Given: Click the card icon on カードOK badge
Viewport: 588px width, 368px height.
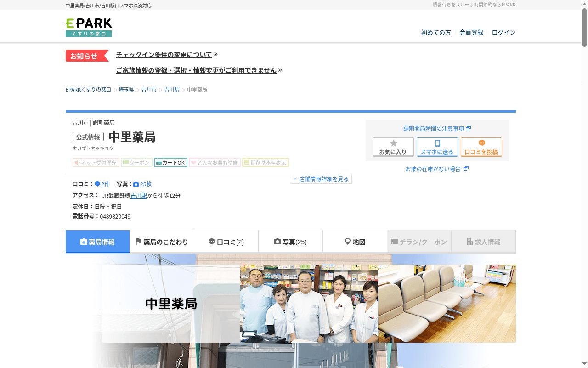Looking at the screenshot, I should pyautogui.click(x=158, y=162).
